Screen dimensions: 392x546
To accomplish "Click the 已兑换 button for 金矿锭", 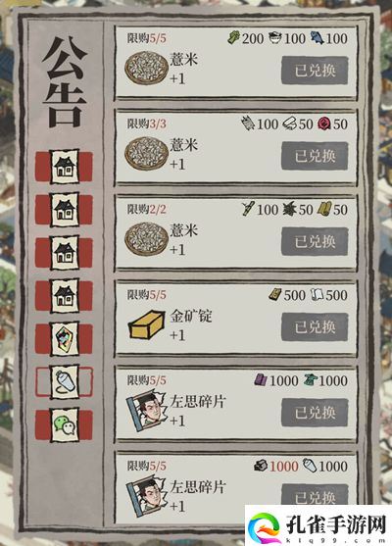I will (315, 327).
